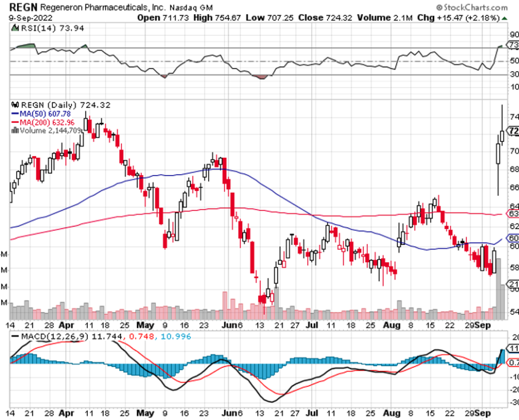Click the candlestick icon beside REGN (Daily)
Image resolution: width=519 pixels, height=420 pixels.
[x=15, y=105]
